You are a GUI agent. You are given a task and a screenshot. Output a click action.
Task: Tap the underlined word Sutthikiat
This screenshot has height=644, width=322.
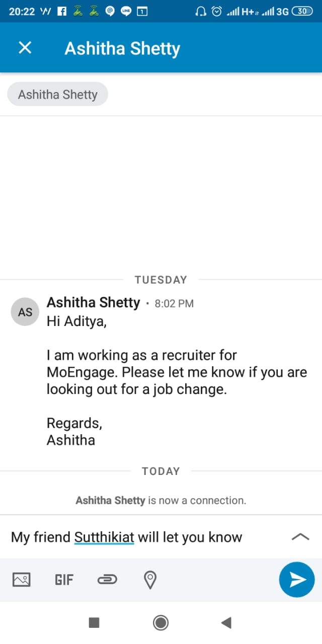tap(104, 537)
